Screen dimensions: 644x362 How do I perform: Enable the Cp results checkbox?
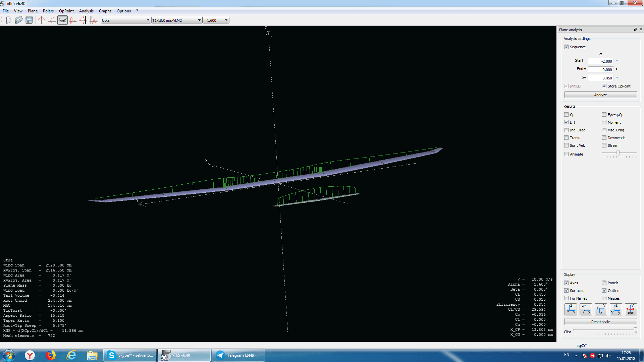[567, 115]
